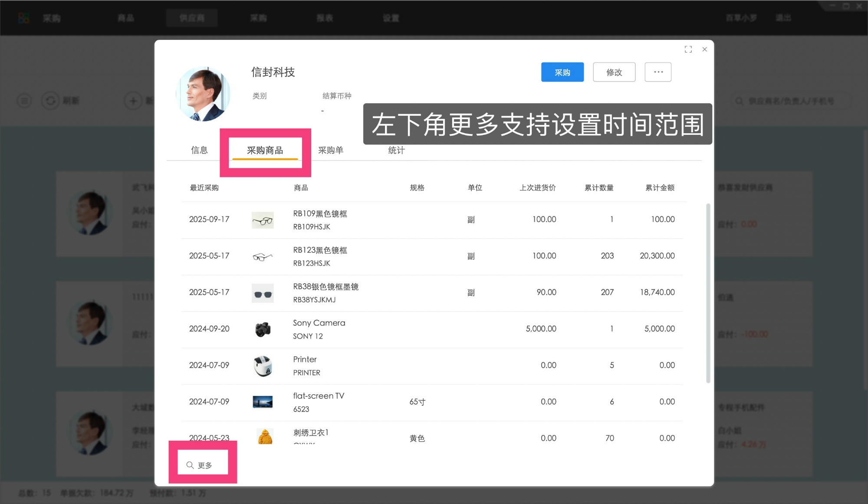Expand the supplier dialog to fullscreen
The width and height of the screenshot is (868, 504).
coord(688,49)
